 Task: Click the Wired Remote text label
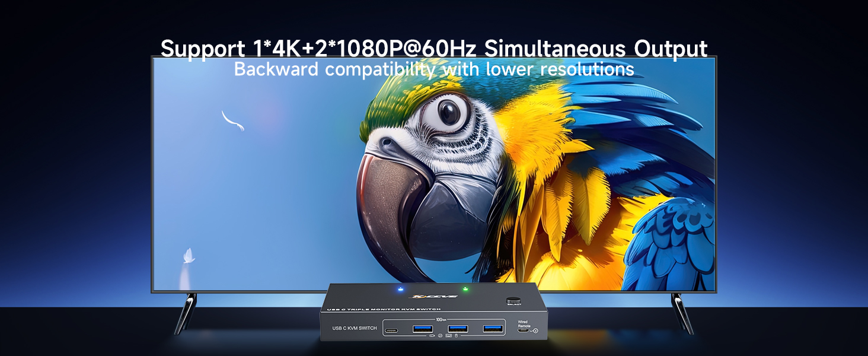(524, 324)
